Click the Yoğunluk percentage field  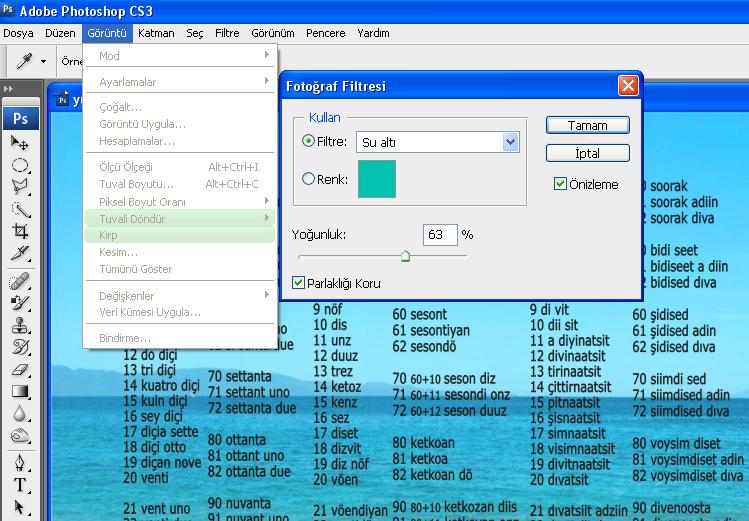tap(440, 234)
